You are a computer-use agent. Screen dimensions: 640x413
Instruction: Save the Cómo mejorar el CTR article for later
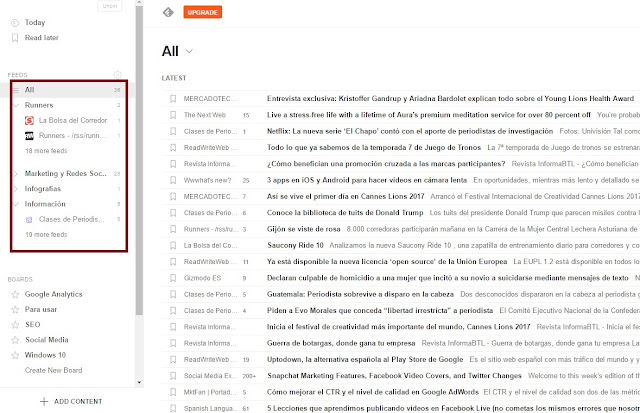(x=173, y=393)
